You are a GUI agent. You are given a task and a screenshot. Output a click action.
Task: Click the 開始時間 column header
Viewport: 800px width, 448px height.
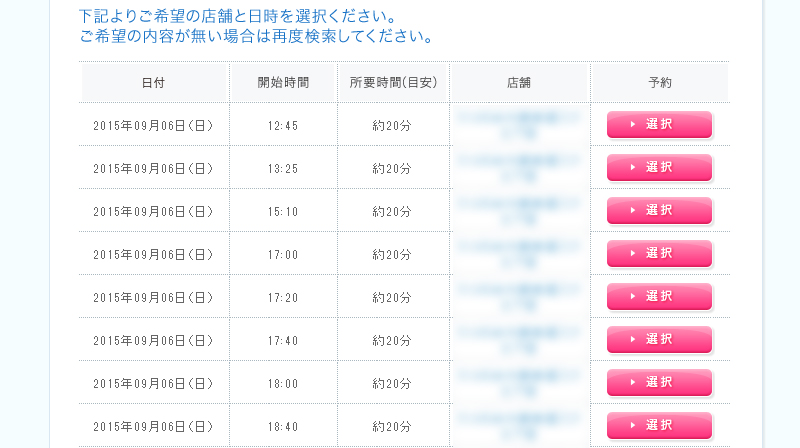[x=283, y=83]
